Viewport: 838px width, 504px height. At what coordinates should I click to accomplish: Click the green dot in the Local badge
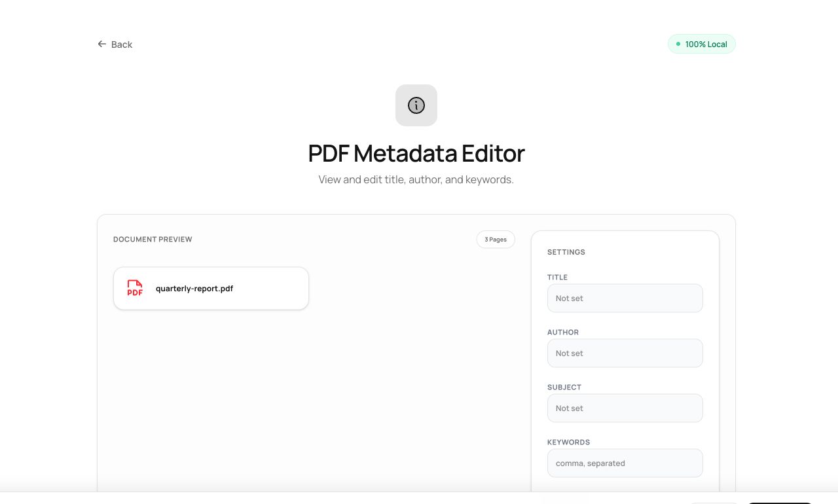[678, 44]
